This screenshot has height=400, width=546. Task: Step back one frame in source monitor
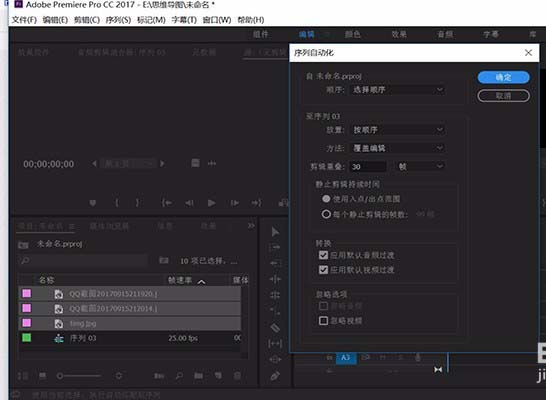point(189,203)
